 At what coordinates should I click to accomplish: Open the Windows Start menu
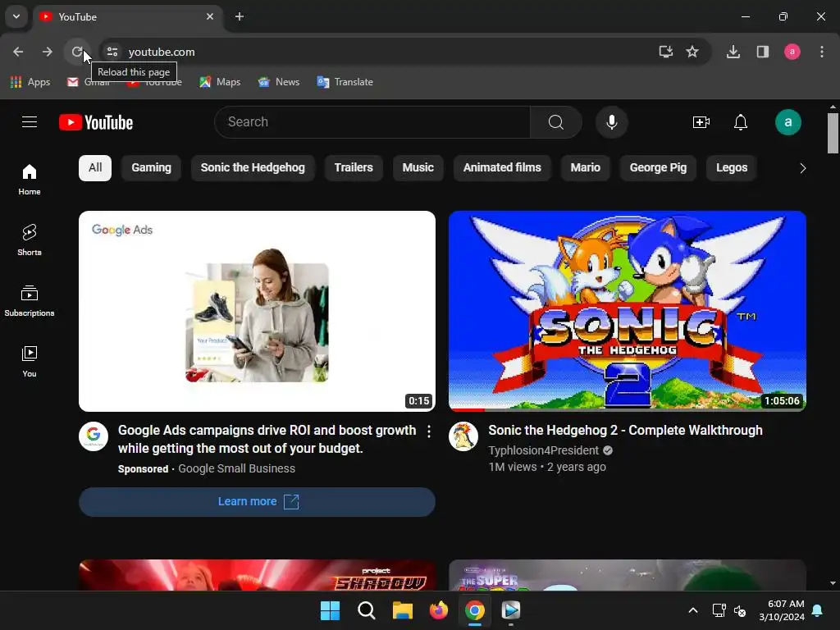pyautogui.click(x=330, y=610)
